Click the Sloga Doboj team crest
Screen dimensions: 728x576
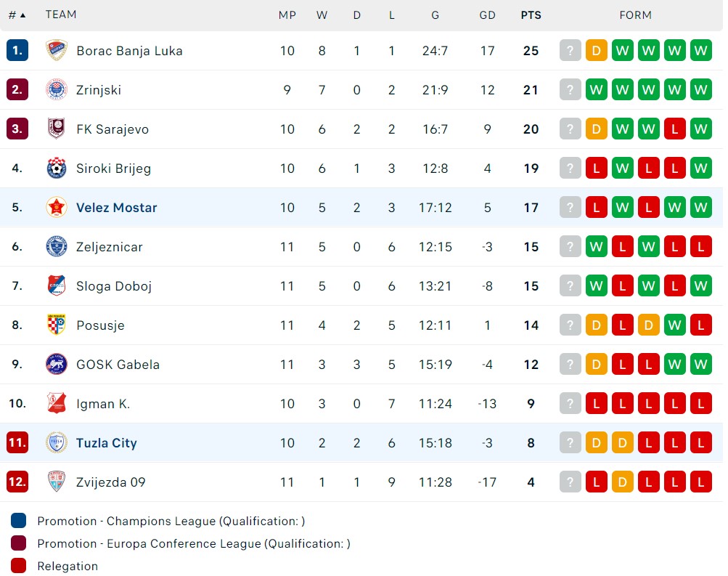coord(56,286)
